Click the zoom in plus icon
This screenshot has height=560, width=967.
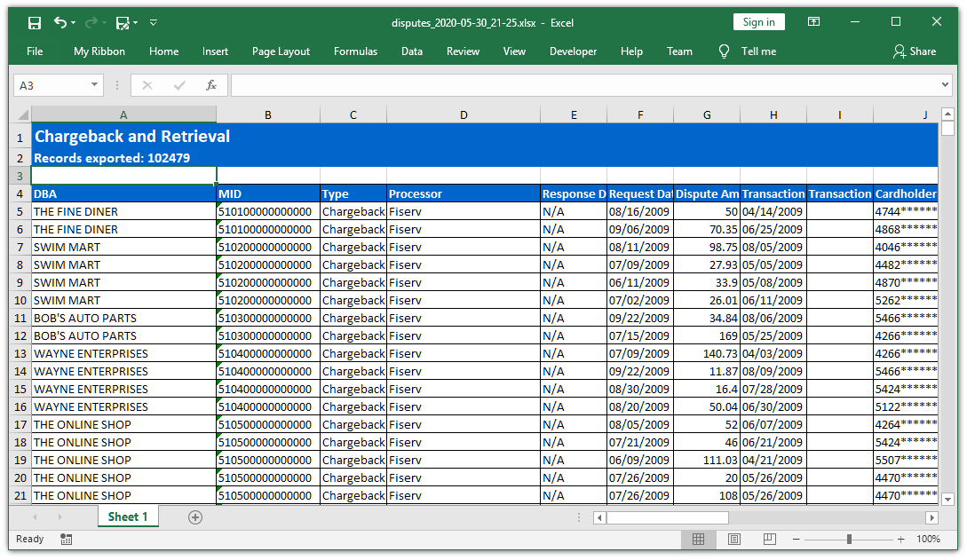900,540
